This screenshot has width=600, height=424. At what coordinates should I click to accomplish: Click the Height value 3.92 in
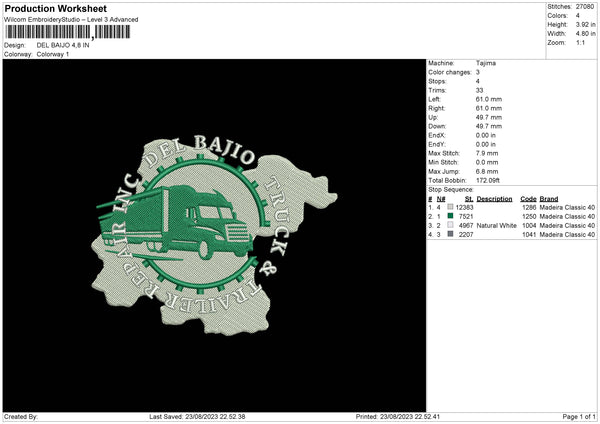point(585,24)
